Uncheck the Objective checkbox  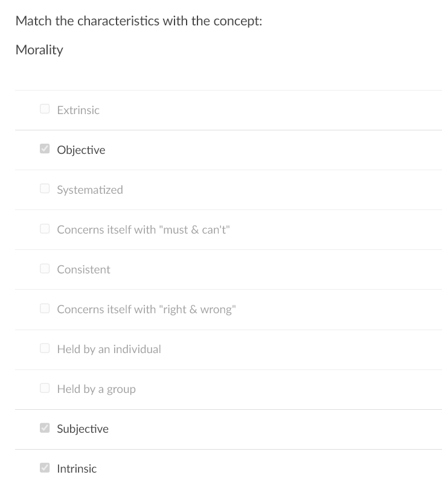pos(45,148)
